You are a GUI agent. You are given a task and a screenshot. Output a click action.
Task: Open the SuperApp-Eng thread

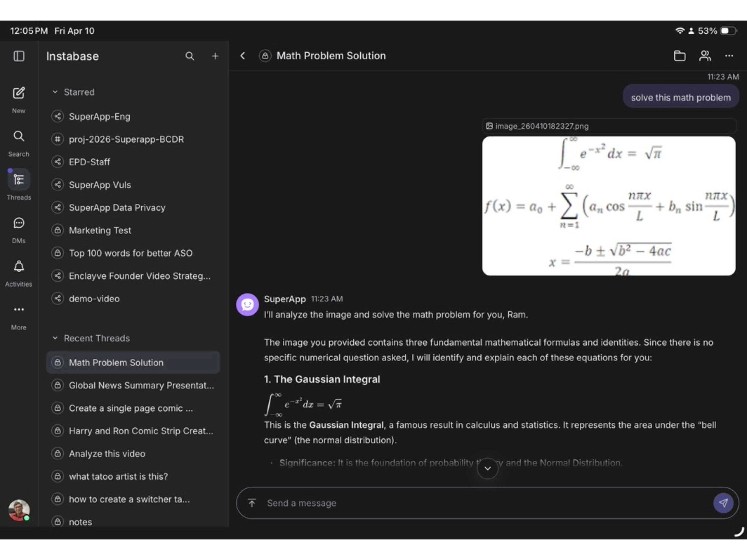[133, 116]
